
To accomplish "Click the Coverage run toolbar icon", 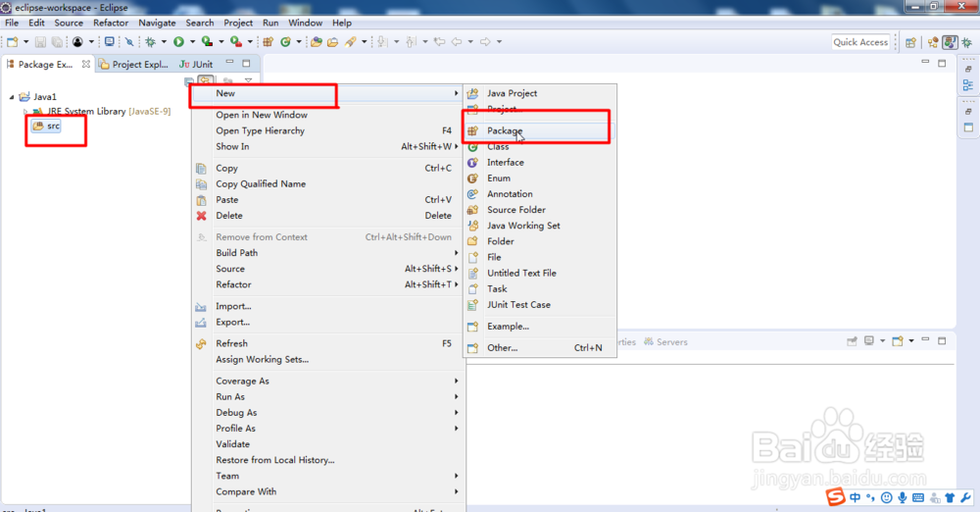I will [x=207, y=42].
